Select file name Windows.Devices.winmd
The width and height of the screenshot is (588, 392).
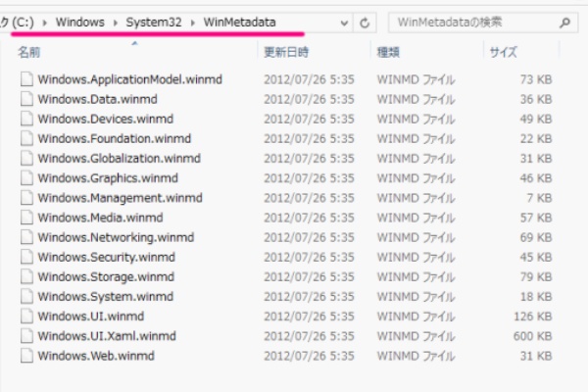106,120
